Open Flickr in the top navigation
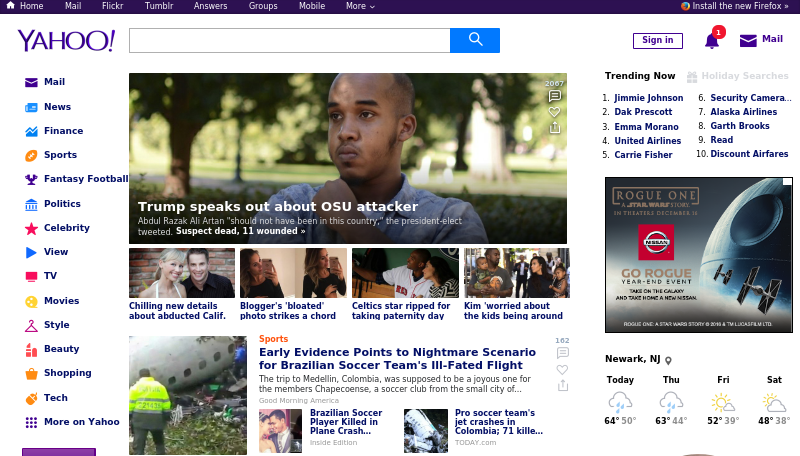 pyautogui.click(x=112, y=6)
